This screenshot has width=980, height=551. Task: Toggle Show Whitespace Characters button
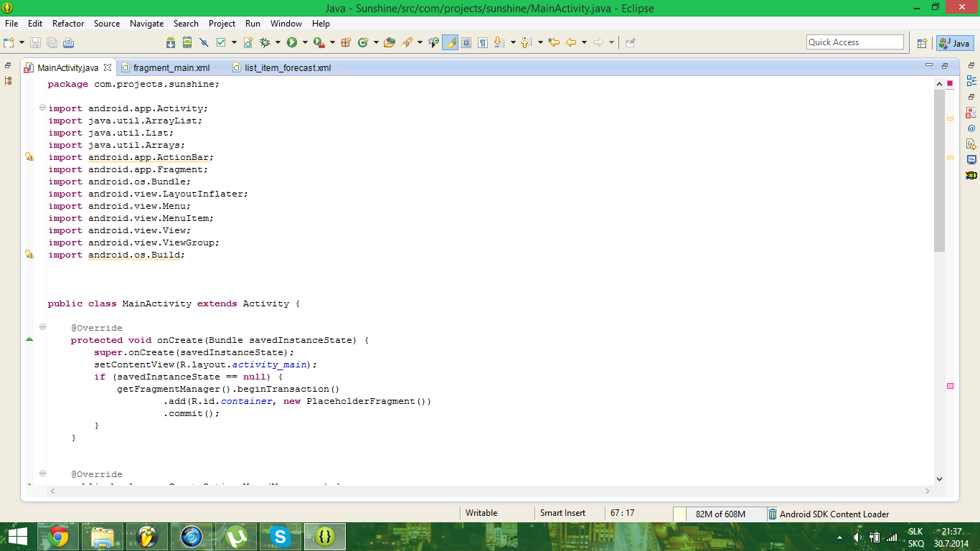point(483,43)
